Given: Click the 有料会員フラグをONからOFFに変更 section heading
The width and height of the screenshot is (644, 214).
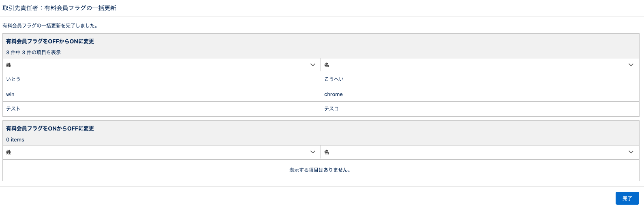Looking at the screenshot, I should (x=50, y=128).
